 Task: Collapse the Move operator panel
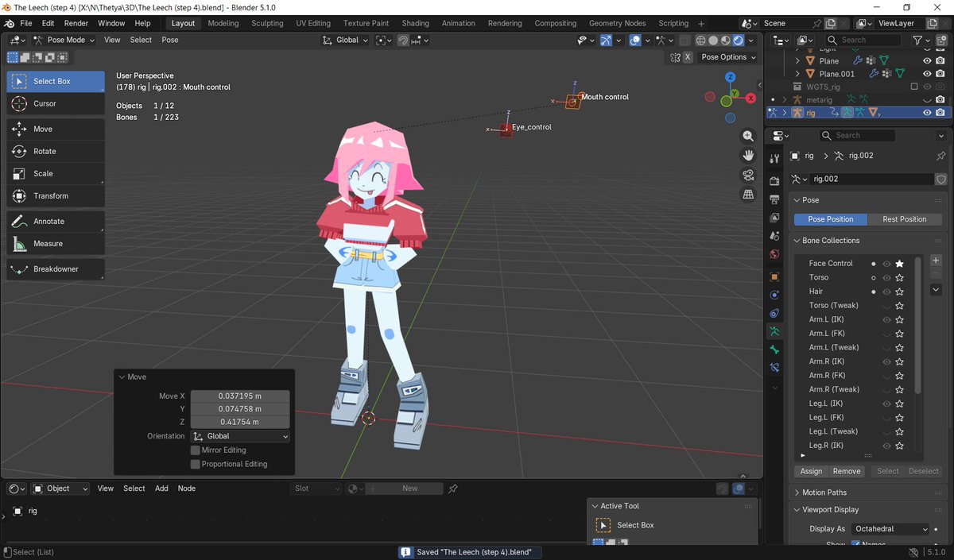(x=132, y=377)
